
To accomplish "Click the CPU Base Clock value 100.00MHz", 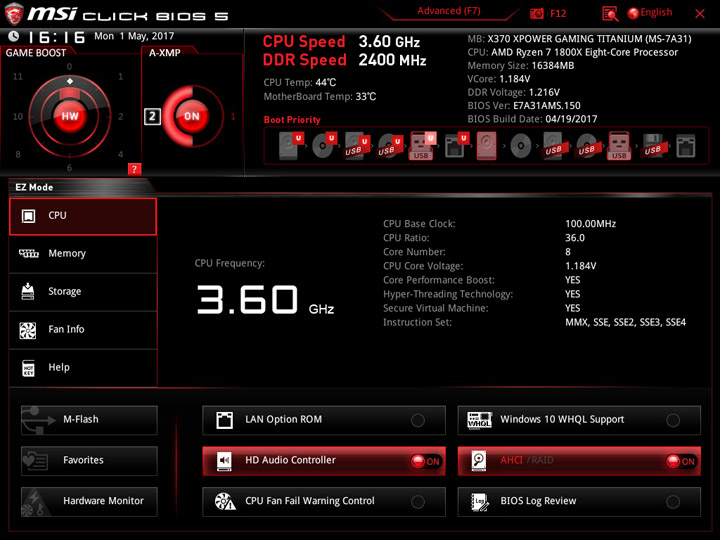I will click(x=591, y=224).
